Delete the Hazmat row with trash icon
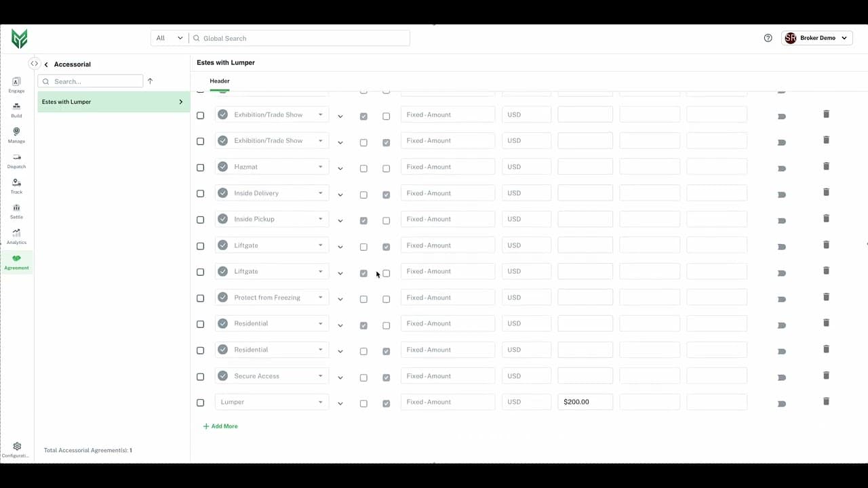Viewport: 868px width, 488px height. click(826, 166)
